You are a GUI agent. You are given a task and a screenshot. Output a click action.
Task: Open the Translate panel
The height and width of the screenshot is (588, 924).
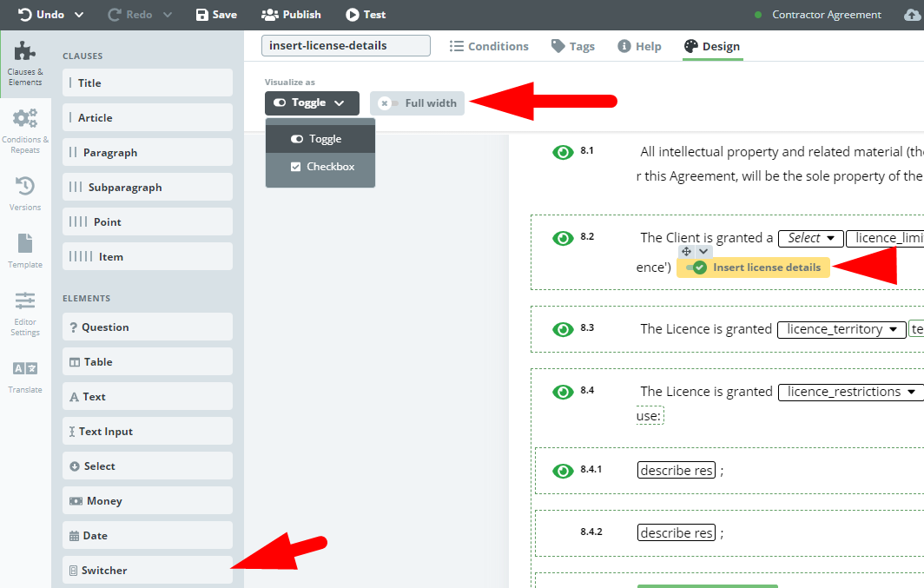pos(25,375)
